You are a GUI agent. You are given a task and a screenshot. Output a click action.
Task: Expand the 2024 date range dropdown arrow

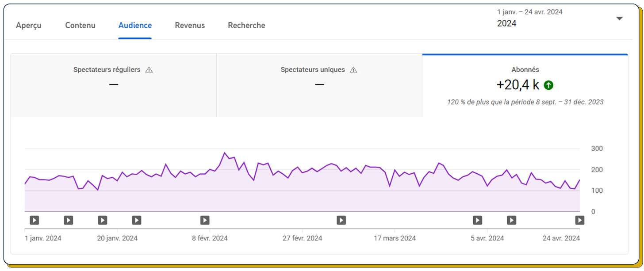point(619,19)
